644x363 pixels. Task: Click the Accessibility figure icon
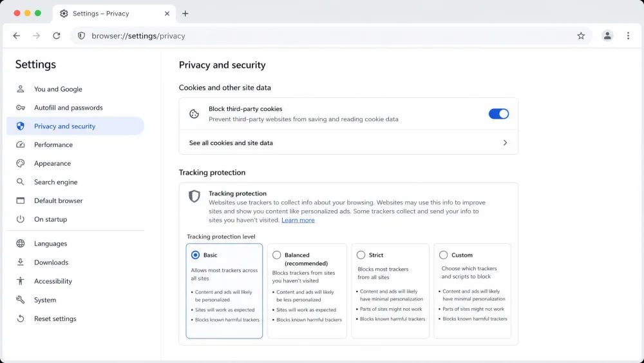tap(20, 281)
